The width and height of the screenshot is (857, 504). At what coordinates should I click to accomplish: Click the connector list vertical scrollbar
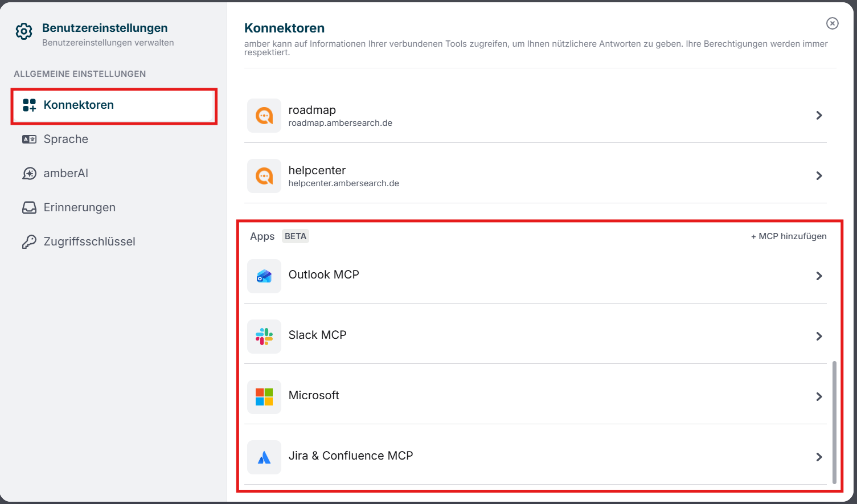835,422
